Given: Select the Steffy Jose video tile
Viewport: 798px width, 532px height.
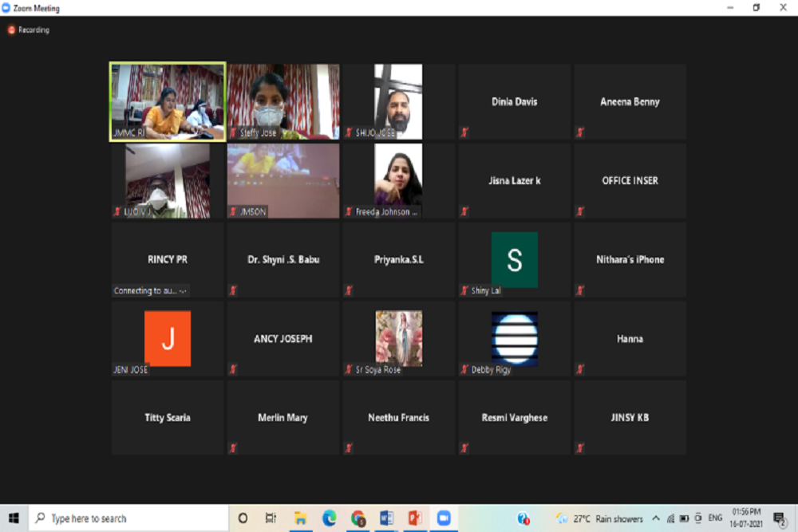Looking at the screenshot, I should (x=283, y=102).
